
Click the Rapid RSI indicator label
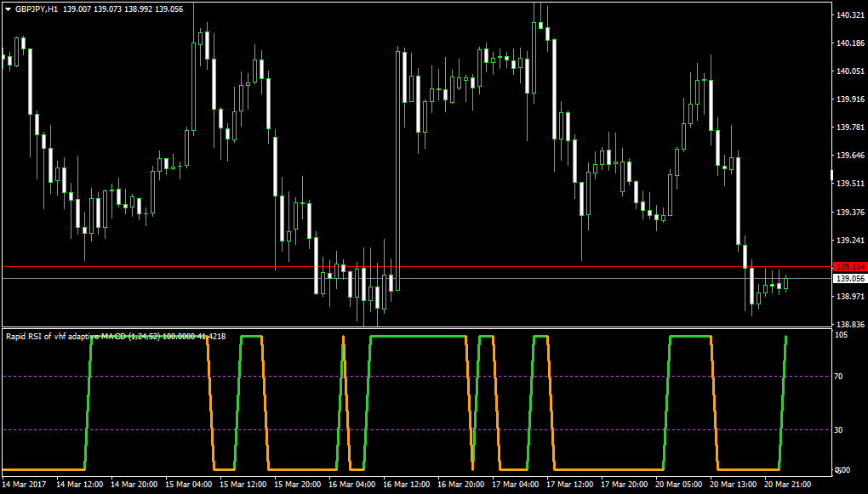[116, 336]
